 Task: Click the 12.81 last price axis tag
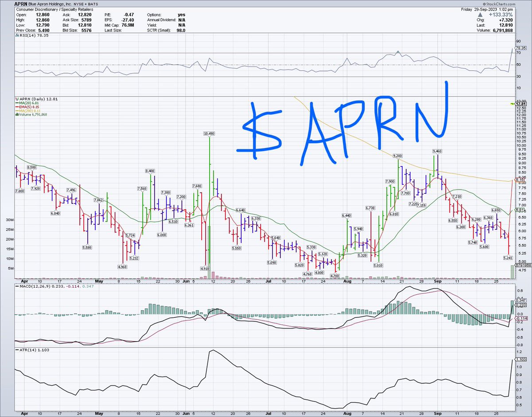(x=520, y=104)
